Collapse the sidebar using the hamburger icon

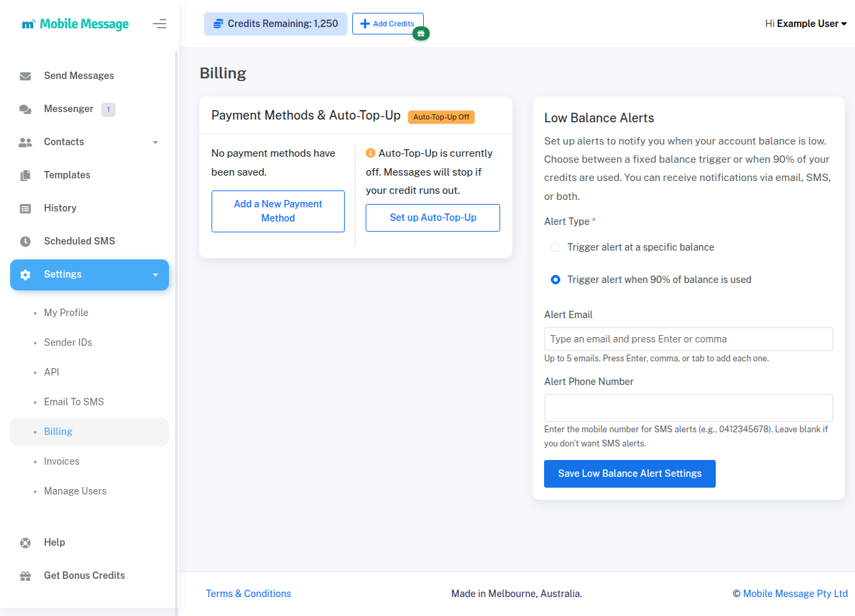point(160,24)
